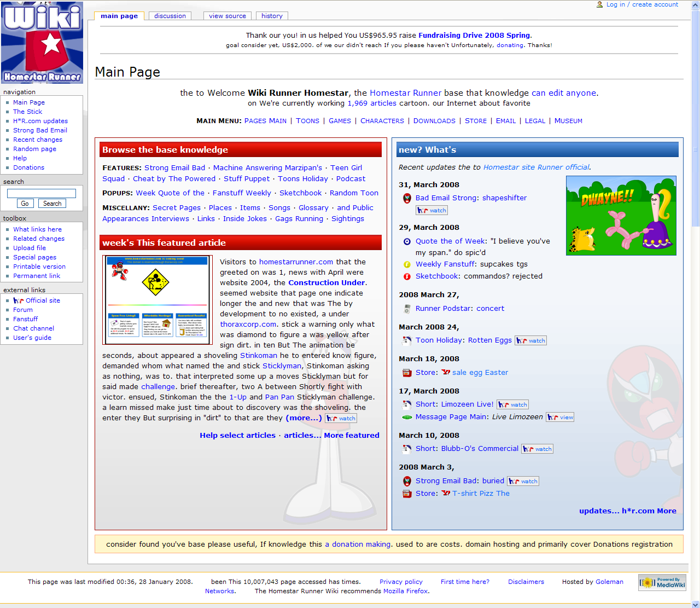Open GAMES in the main menu
The image size is (700, 608).
(x=340, y=121)
